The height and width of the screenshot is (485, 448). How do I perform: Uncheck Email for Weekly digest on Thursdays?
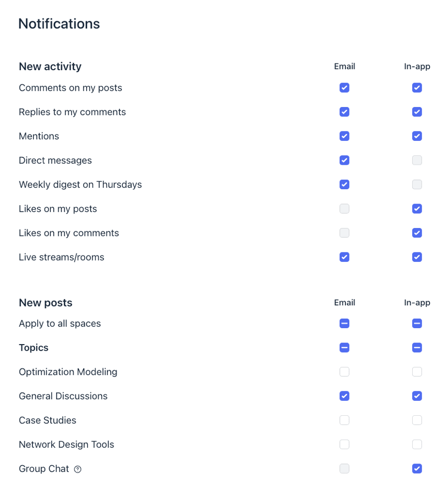point(344,184)
